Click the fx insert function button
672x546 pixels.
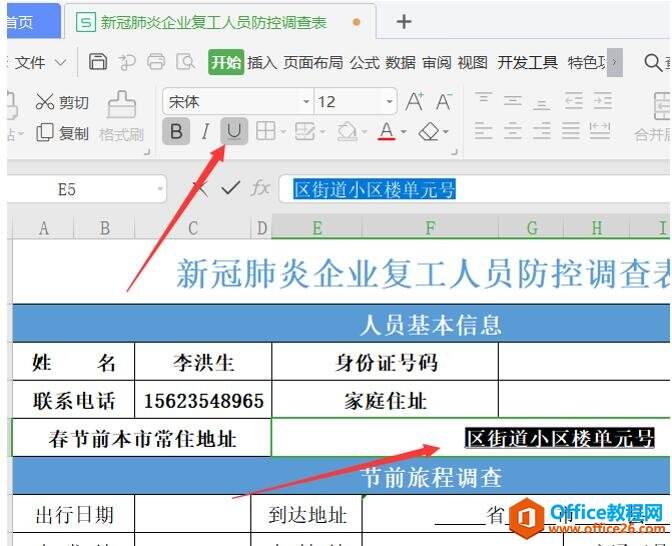261,188
